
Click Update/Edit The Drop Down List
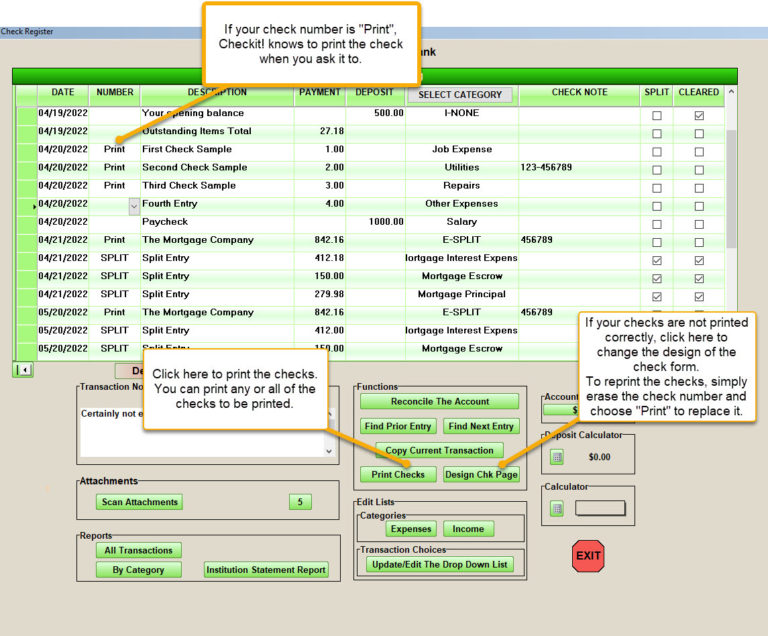pos(439,565)
